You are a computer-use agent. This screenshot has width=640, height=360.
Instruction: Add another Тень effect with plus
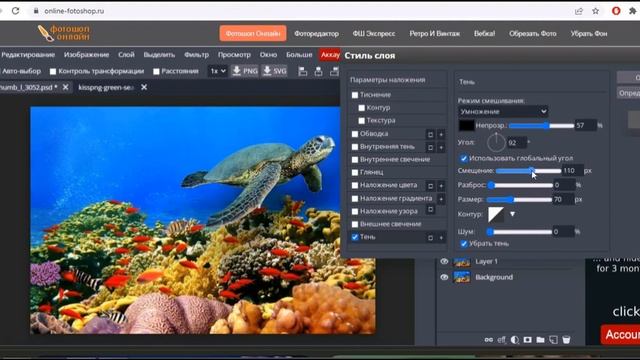pos(441,238)
